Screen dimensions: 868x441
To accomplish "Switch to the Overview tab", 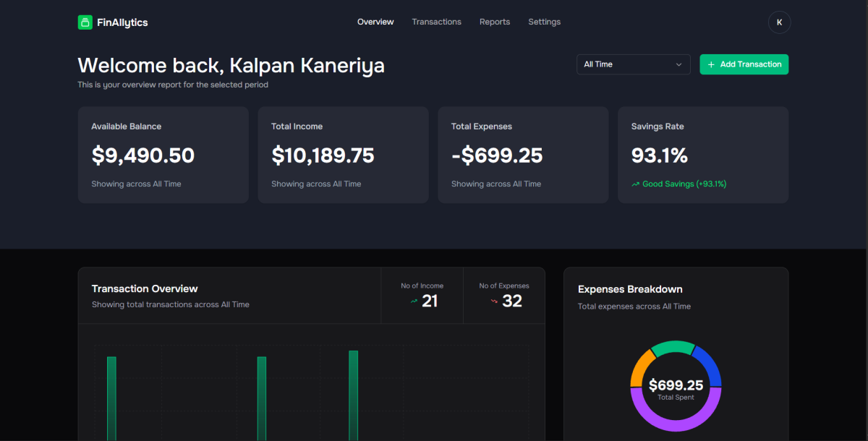I will point(375,22).
